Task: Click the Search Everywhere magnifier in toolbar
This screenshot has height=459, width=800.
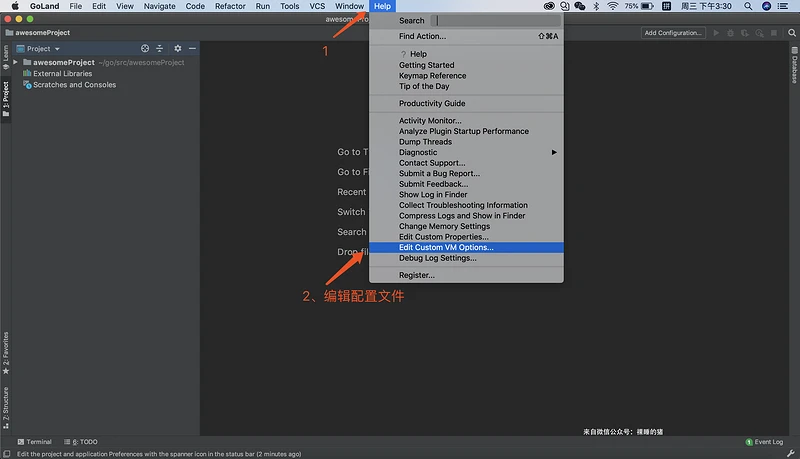Action: pyautogui.click(x=792, y=33)
